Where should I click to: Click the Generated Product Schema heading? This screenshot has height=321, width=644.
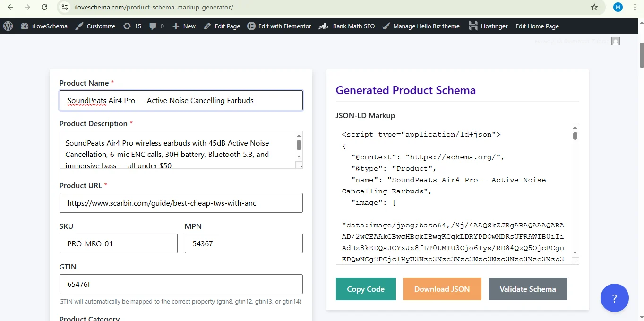pos(405,90)
